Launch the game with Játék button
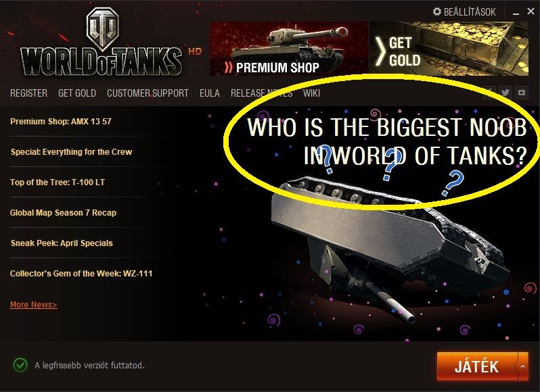 pyautogui.click(x=477, y=366)
